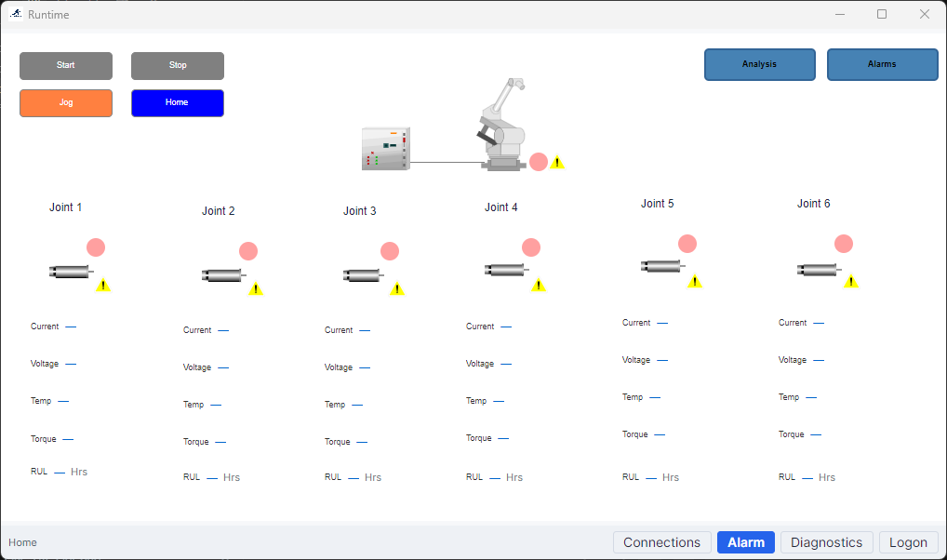Click Joint 6 warning triangle
The image size is (947, 560).
(x=851, y=281)
